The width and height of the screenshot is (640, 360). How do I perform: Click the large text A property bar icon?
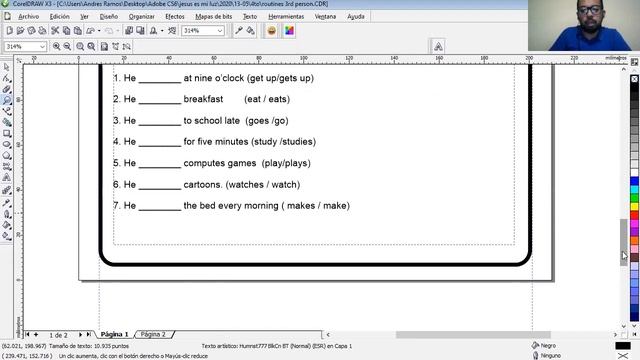click(438, 47)
